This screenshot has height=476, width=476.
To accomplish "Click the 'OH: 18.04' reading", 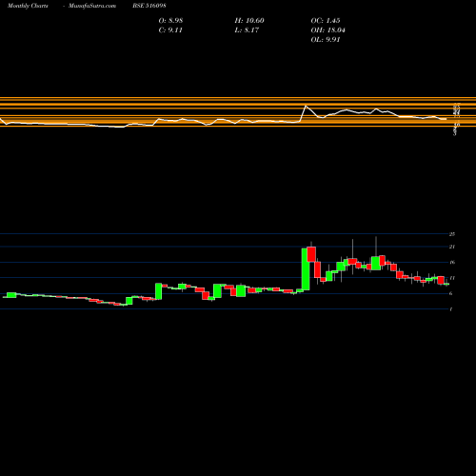I will 327,30.
